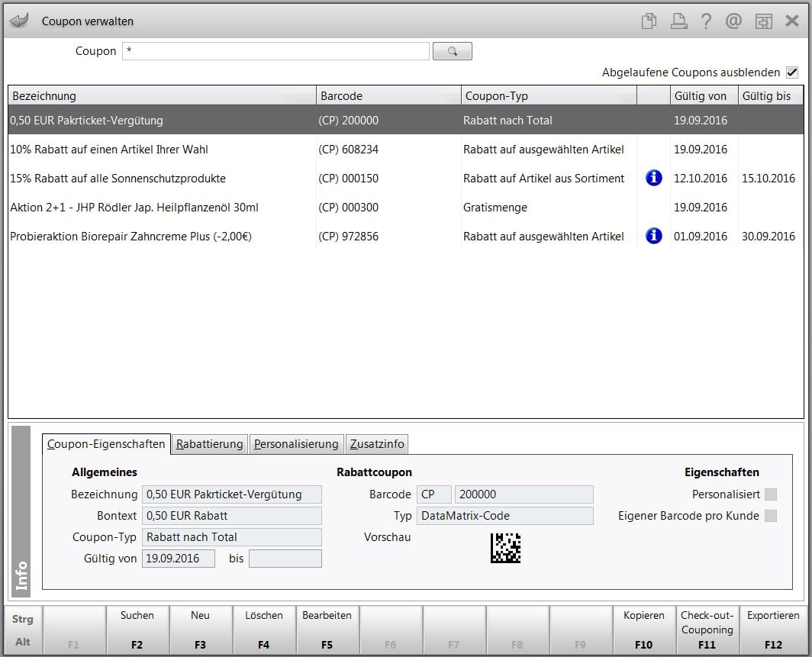Click the DataMatrix code preview

click(505, 548)
